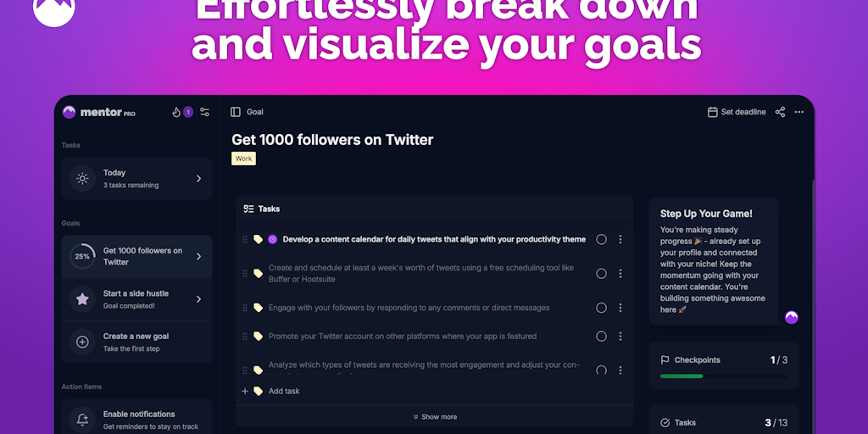Click the tag icon beside Add task
This screenshot has height=434, width=868.
pyautogui.click(x=258, y=391)
